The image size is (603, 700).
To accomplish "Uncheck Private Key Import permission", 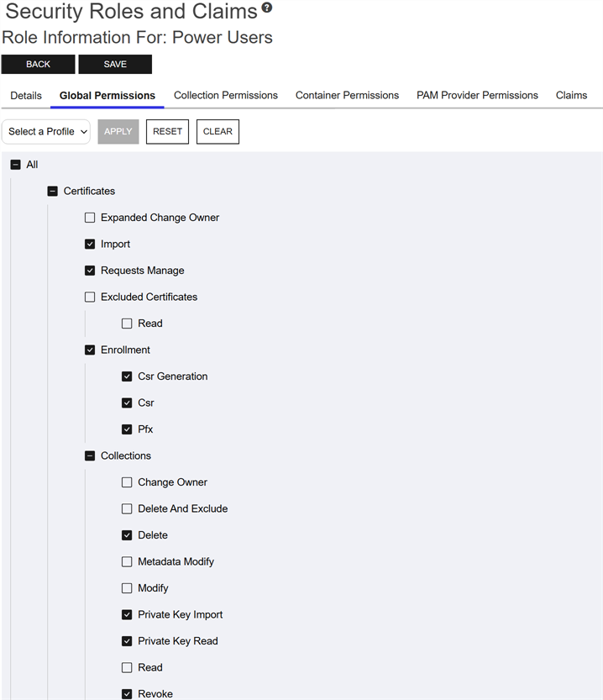I will pos(127,615).
